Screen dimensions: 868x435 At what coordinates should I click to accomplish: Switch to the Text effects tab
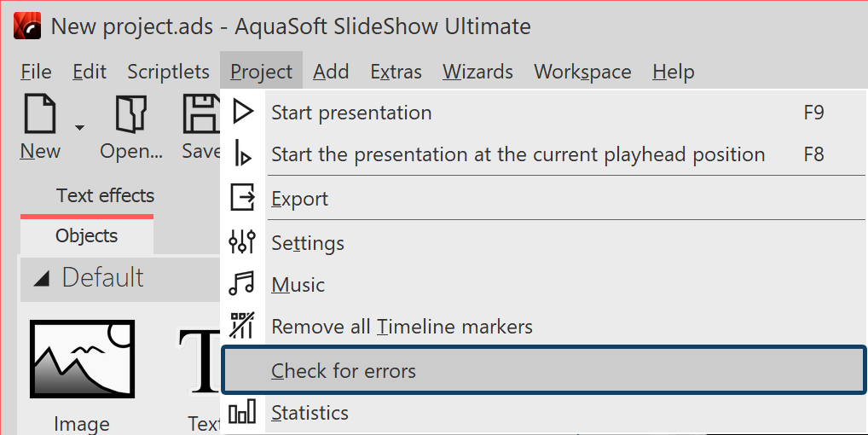[105, 196]
